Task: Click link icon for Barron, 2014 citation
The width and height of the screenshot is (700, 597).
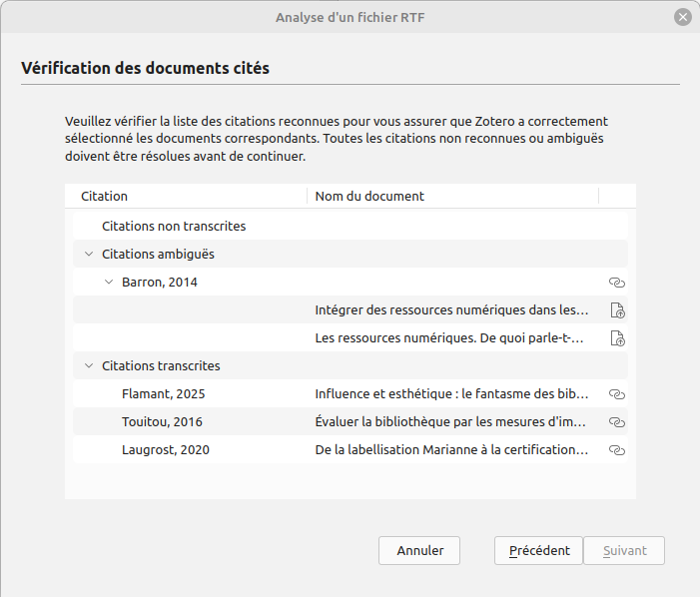Action: 616,283
